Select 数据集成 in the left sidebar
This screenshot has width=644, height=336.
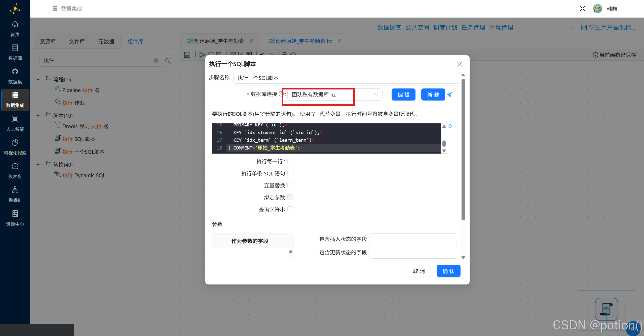click(15, 100)
